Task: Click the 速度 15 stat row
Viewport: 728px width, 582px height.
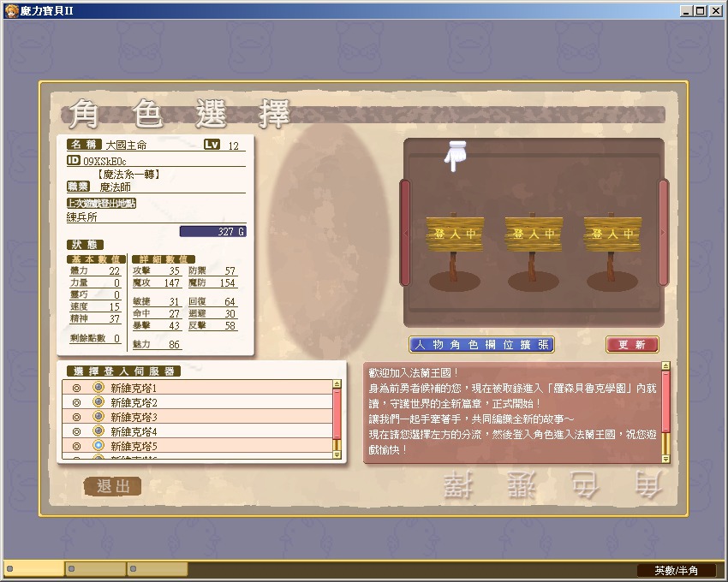Action: click(95, 306)
